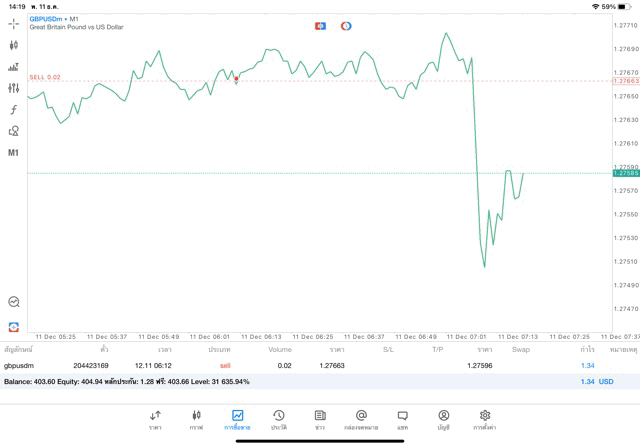Switch to the Quotes (ราคา) tab
The image size is (640, 447).
tap(155, 419)
